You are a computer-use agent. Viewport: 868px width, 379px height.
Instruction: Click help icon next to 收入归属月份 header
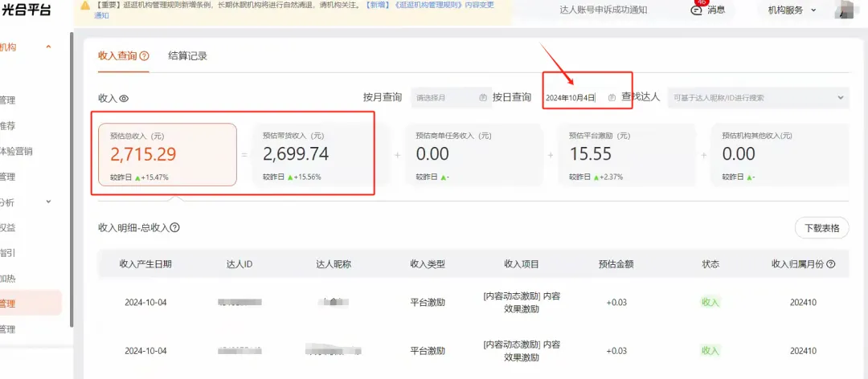point(830,264)
